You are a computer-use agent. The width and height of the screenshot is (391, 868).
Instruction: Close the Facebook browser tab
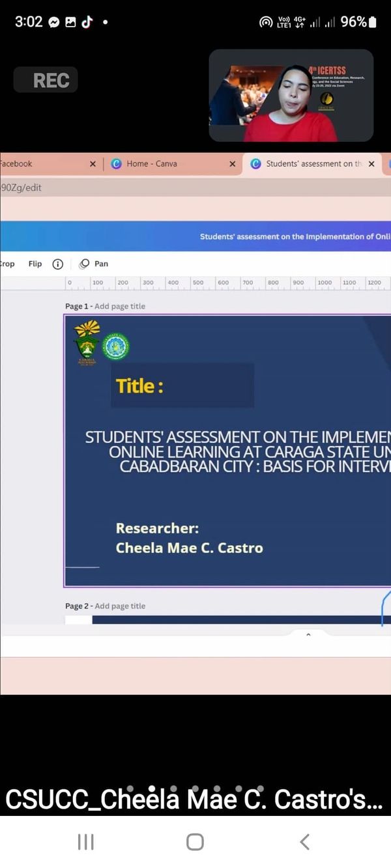pos(92,164)
